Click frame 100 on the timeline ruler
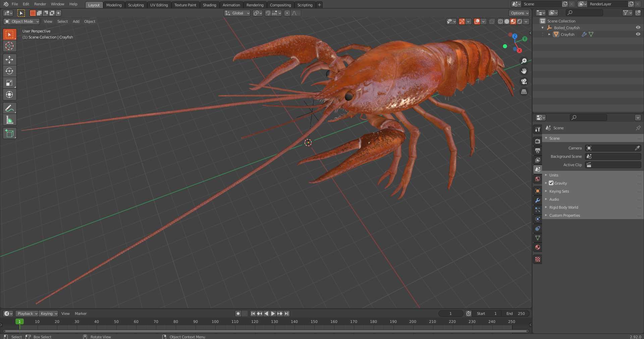This screenshot has height=339, width=644. pos(215,322)
